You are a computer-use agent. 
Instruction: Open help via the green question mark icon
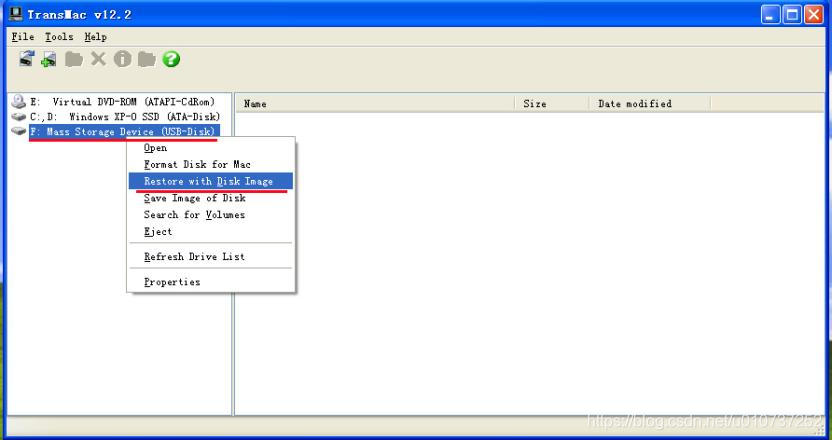pos(171,59)
